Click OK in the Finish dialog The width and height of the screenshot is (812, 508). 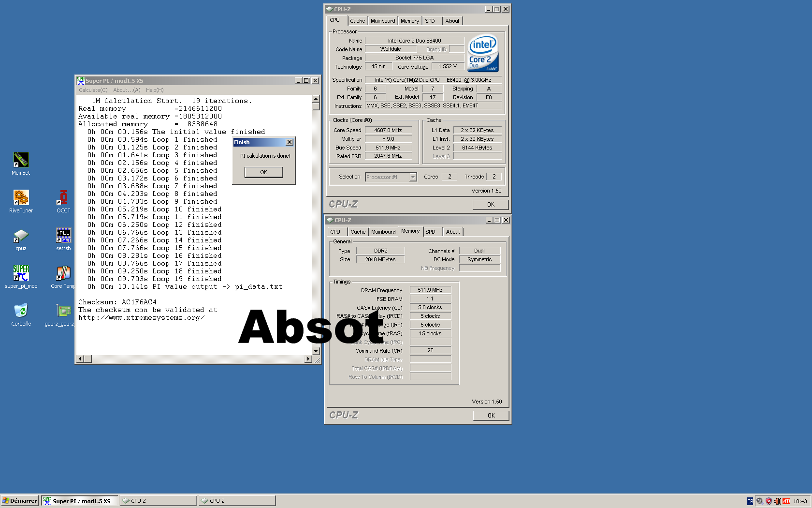(x=263, y=172)
